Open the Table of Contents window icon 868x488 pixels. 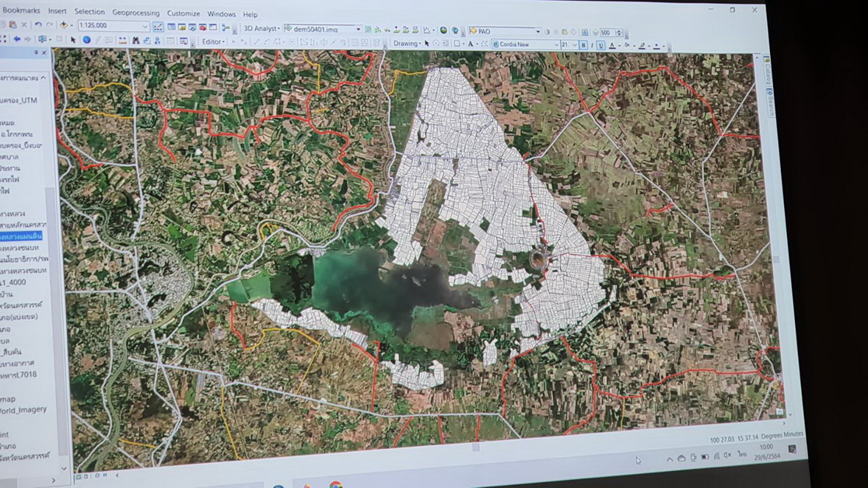click(x=172, y=26)
